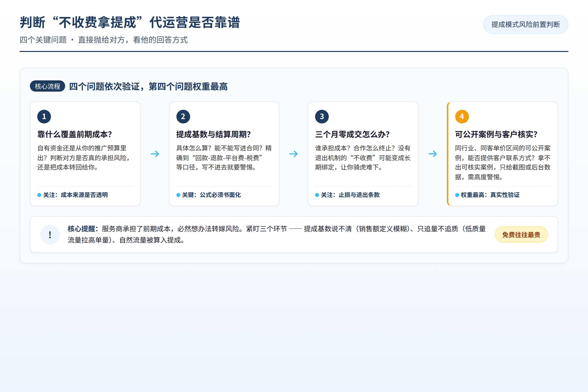Image resolution: width=588 pixels, height=392 pixels.
Task: Click the footer text 权重最高：真实性验证
Action: point(490,195)
